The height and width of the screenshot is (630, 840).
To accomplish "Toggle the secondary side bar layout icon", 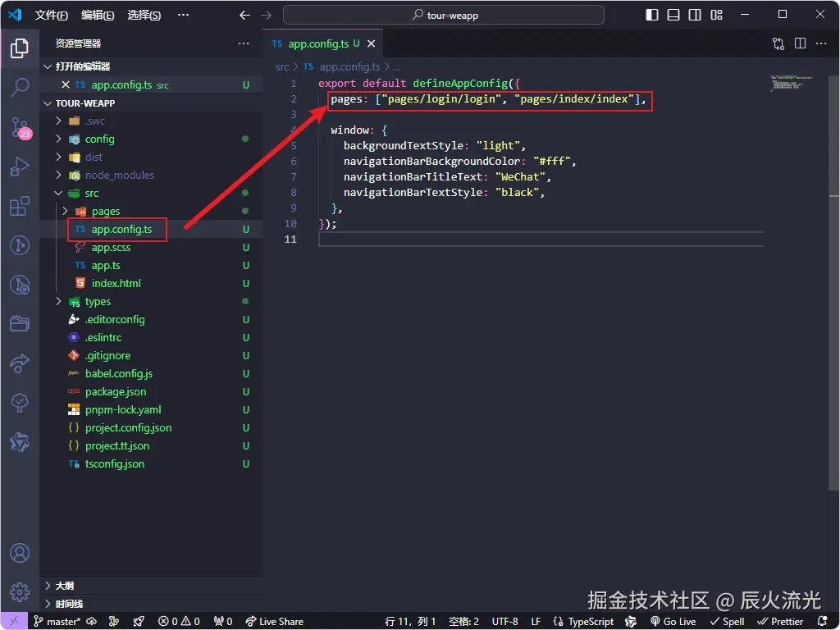I will pos(695,15).
